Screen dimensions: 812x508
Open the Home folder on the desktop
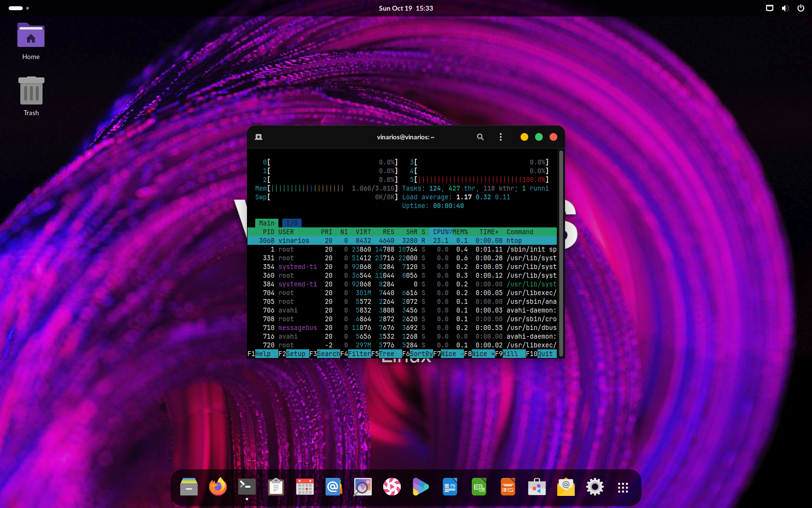31,37
